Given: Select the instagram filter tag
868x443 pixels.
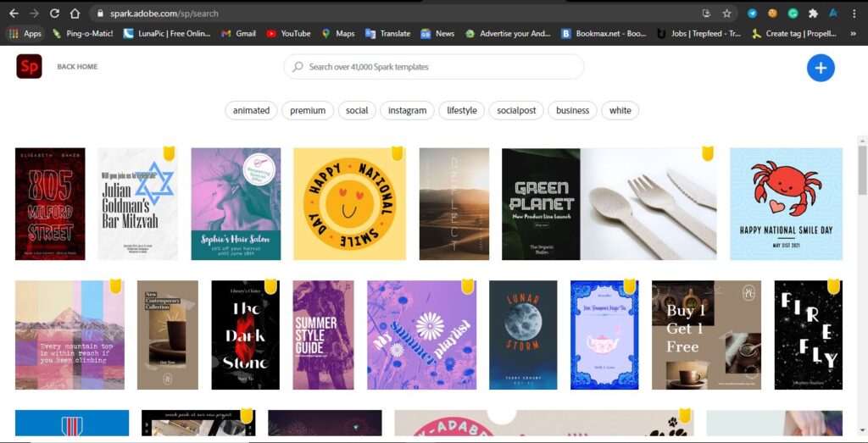Looking at the screenshot, I should click(x=408, y=111).
